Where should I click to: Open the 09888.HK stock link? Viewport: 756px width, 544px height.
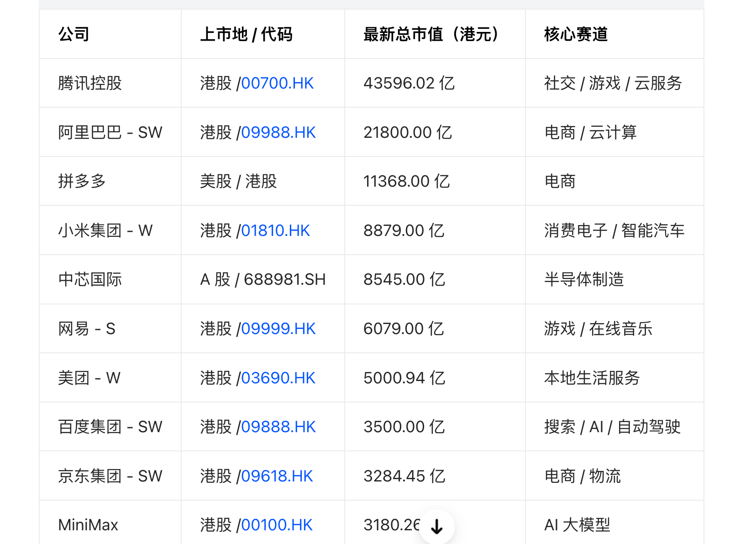pos(278,427)
